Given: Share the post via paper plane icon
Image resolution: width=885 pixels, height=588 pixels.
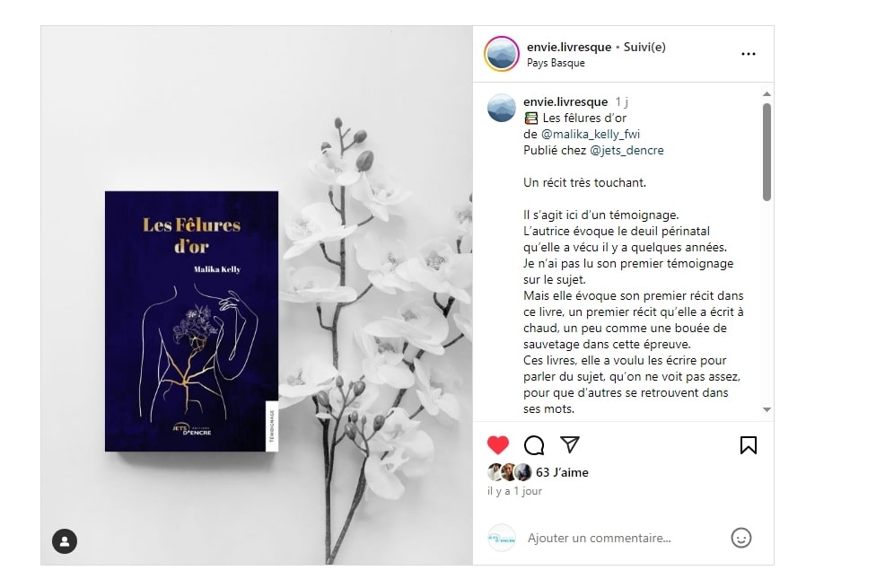Looking at the screenshot, I should (x=569, y=444).
